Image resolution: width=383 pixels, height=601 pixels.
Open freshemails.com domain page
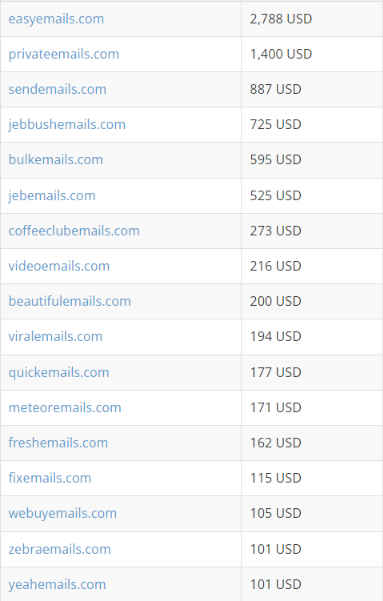tap(58, 443)
